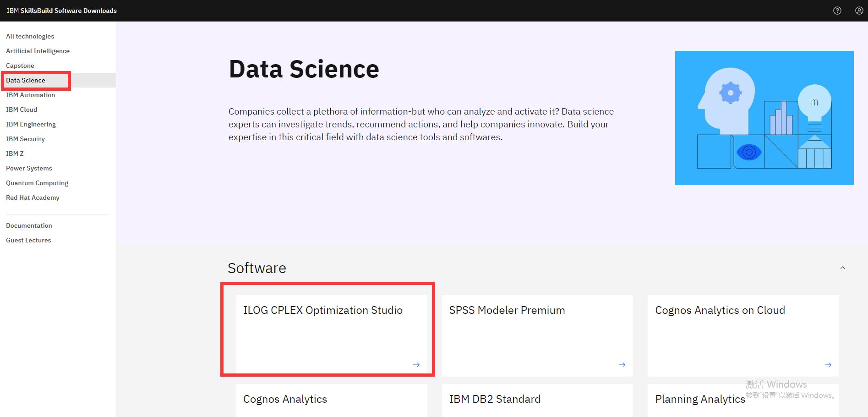Click arrow on SPSS Modeler Premium card

click(x=622, y=365)
